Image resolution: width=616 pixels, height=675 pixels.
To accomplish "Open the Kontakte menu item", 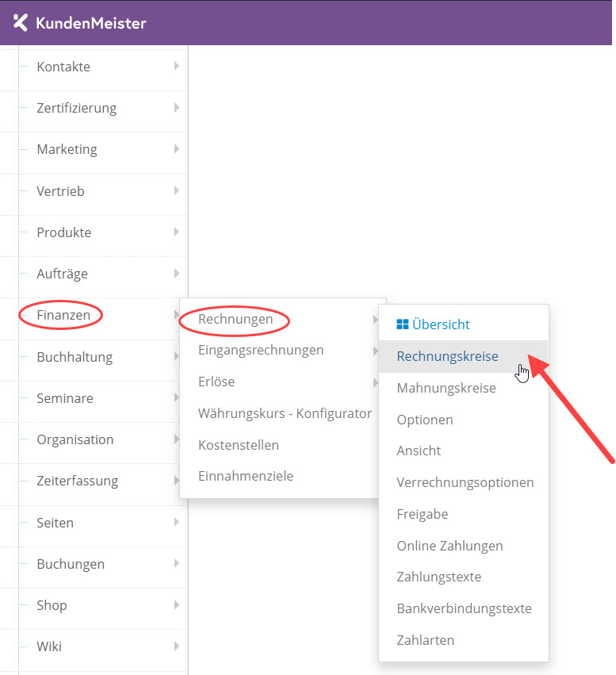I will click(63, 67).
